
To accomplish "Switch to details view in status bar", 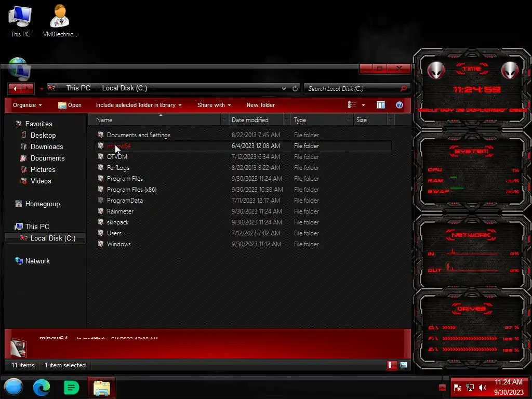I will 392,365.
